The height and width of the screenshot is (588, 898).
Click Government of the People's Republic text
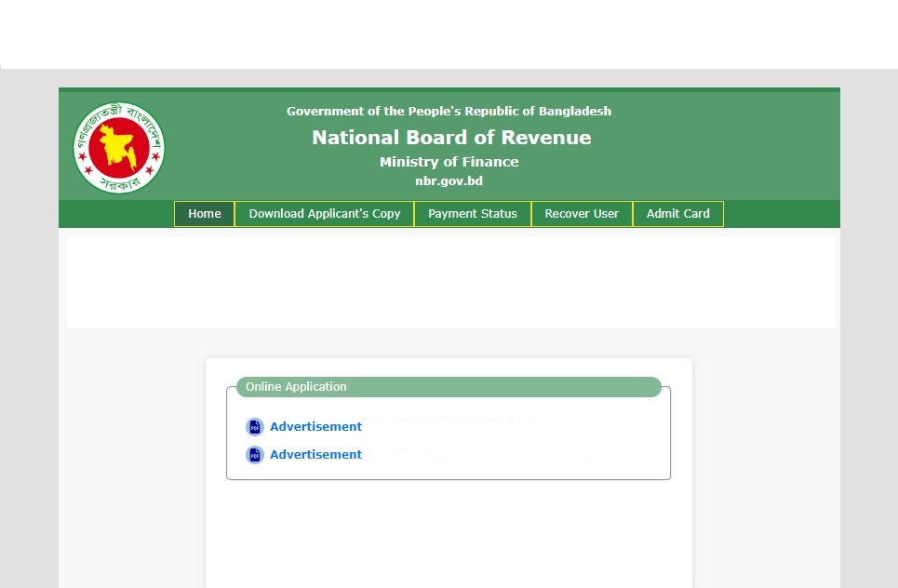[449, 111]
